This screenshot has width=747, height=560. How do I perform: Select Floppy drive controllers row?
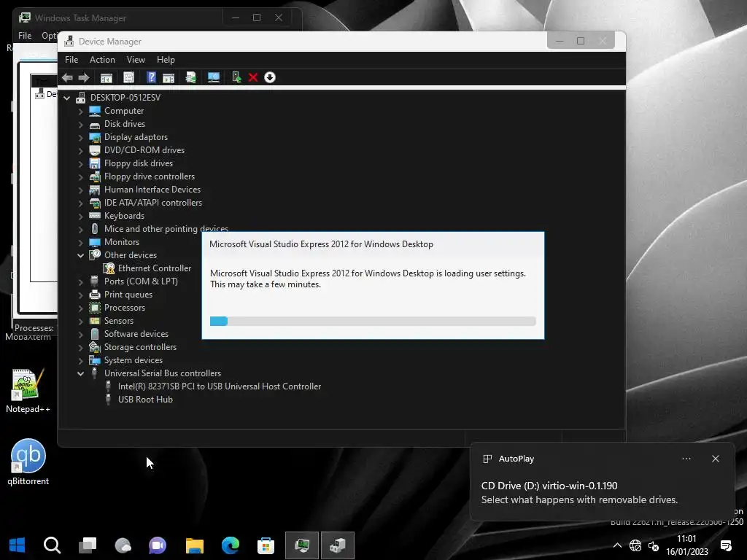coord(150,176)
